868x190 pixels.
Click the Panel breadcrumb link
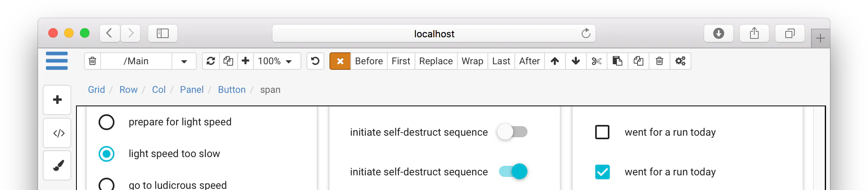(192, 90)
